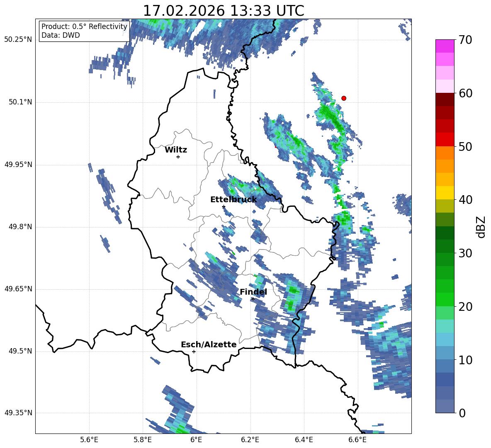Screen dimensions: 491x448
Task: Click the 49.95°N latitude label
Action: 18,165
